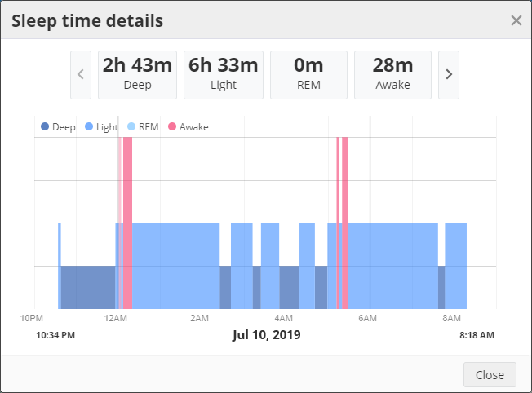The image size is (532, 393).
Task: Click the 2h 43m Deep card
Action: [x=137, y=75]
